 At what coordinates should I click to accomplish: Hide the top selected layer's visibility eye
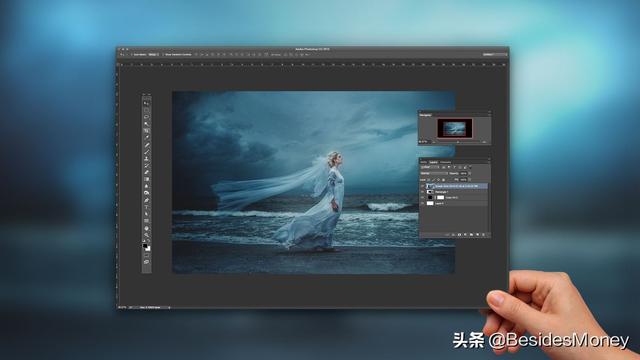click(x=422, y=186)
